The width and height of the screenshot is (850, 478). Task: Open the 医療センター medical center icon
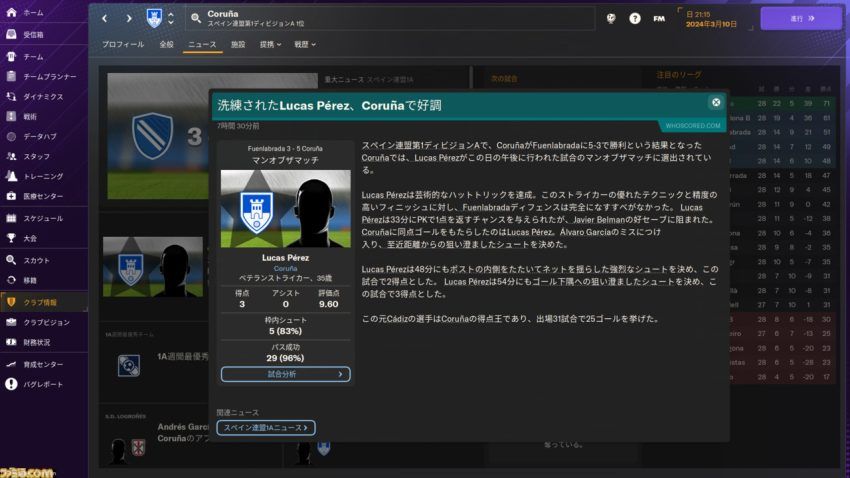tap(11, 196)
